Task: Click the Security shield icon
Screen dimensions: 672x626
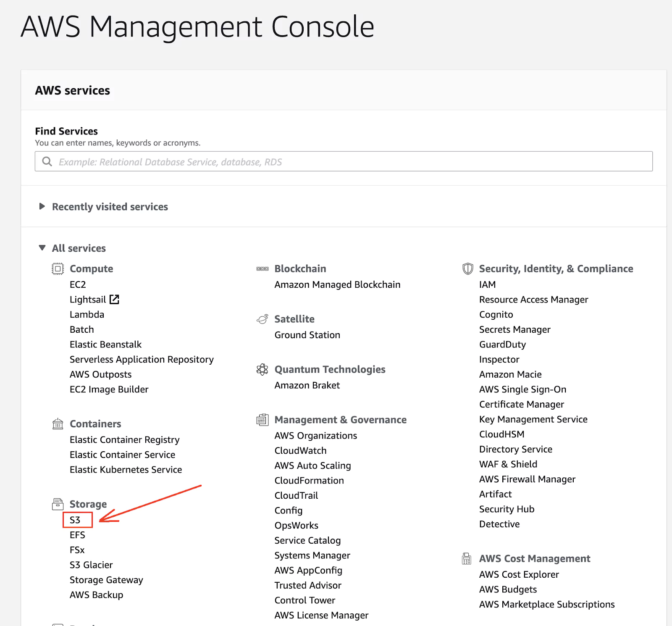Action: click(x=467, y=268)
